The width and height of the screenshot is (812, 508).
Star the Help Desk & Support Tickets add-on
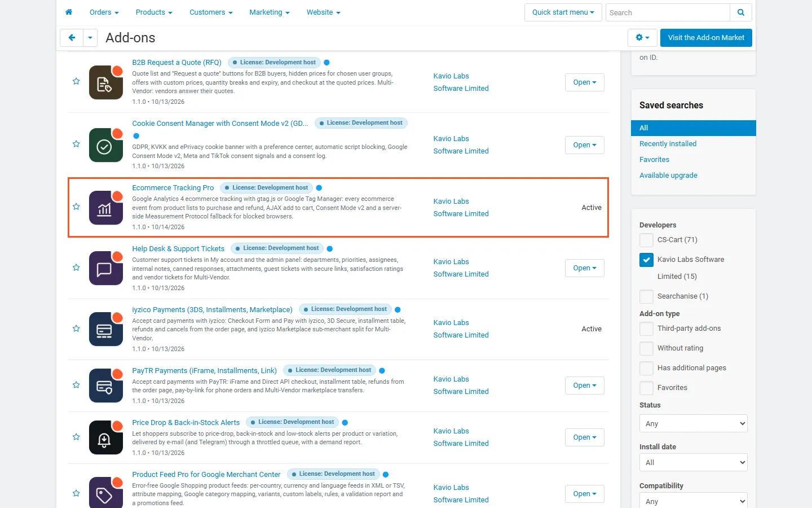[76, 268]
